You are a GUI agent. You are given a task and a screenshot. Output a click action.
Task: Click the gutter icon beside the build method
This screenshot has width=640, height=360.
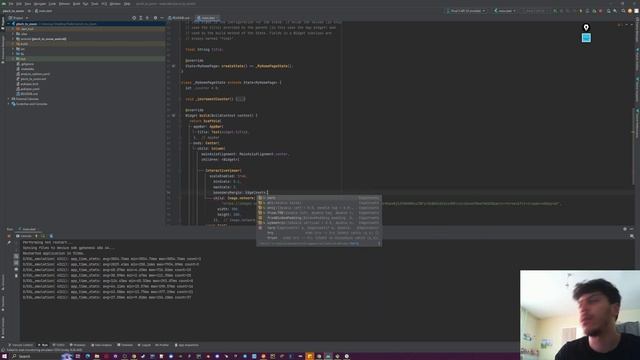pyautogui.click(x=173, y=116)
